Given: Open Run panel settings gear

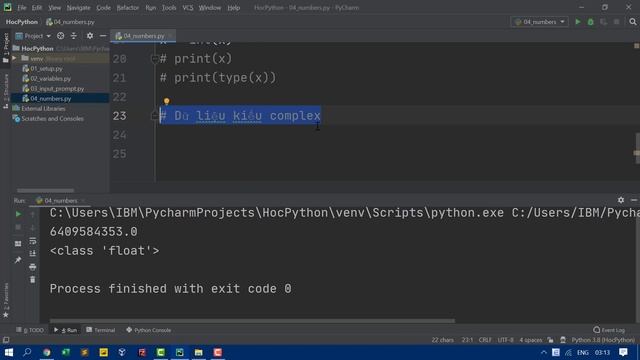Looking at the screenshot, I should pos(621,200).
